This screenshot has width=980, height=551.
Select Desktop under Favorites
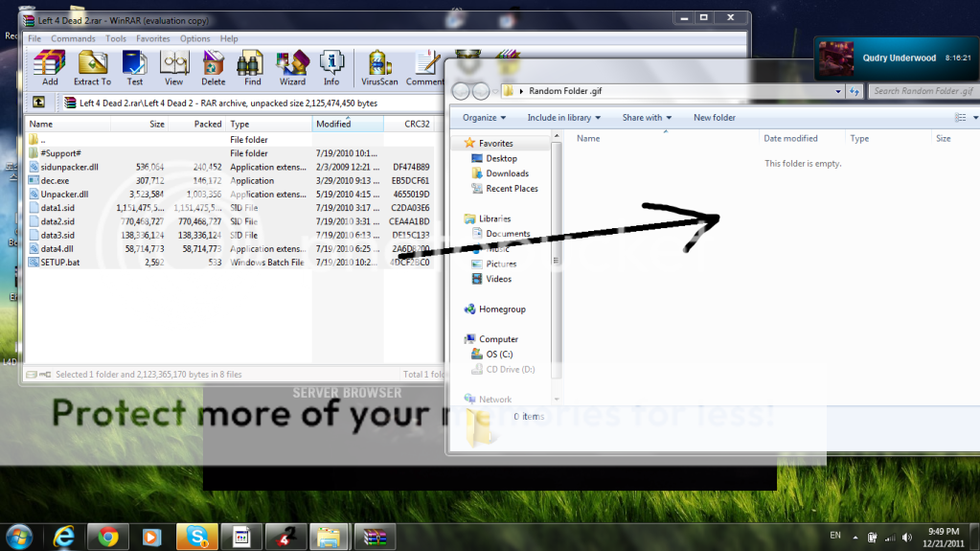[501, 159]
